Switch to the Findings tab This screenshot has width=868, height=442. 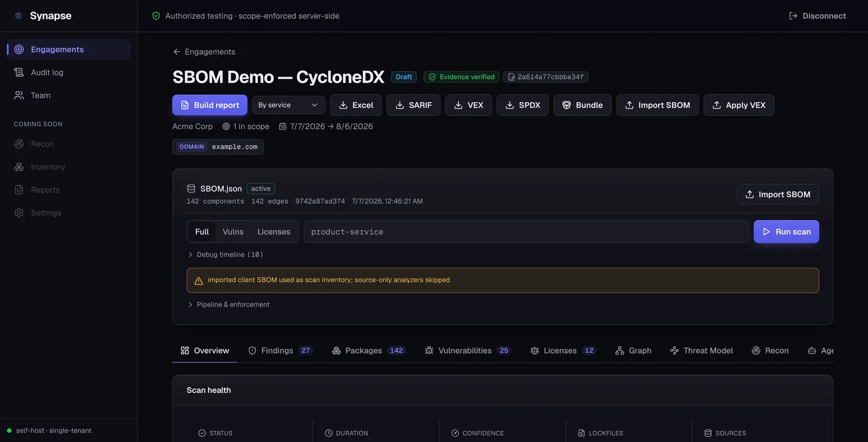280,351
